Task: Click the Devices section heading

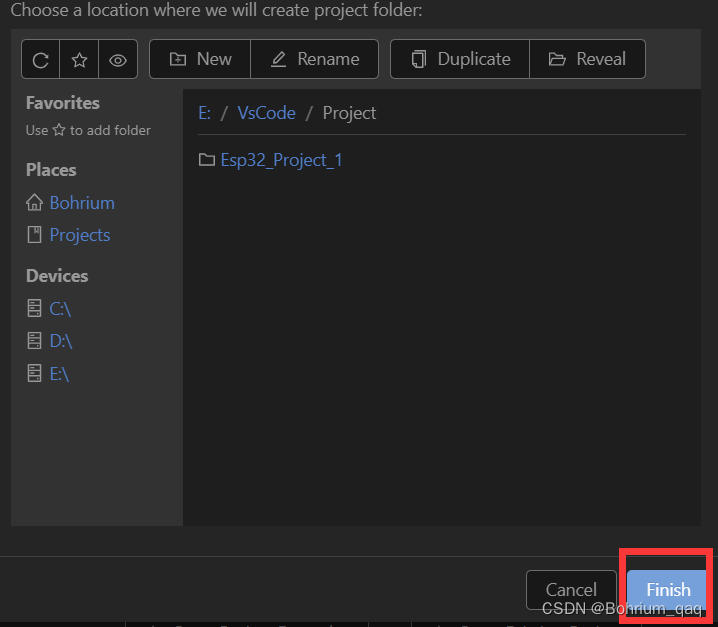Action: tap(57, 276)
